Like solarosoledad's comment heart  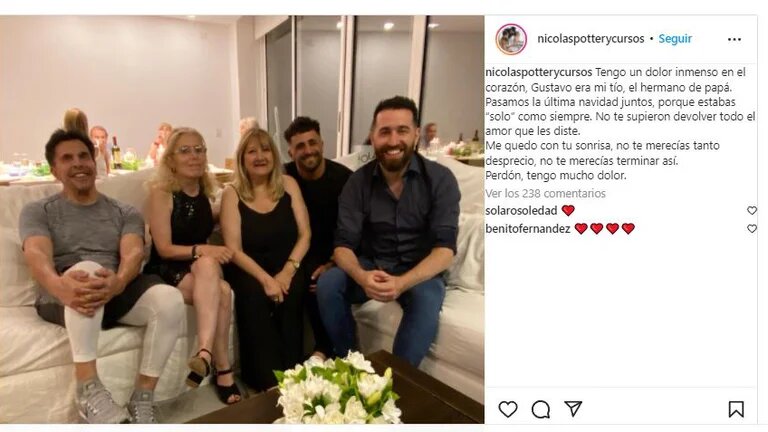point(751,211)
